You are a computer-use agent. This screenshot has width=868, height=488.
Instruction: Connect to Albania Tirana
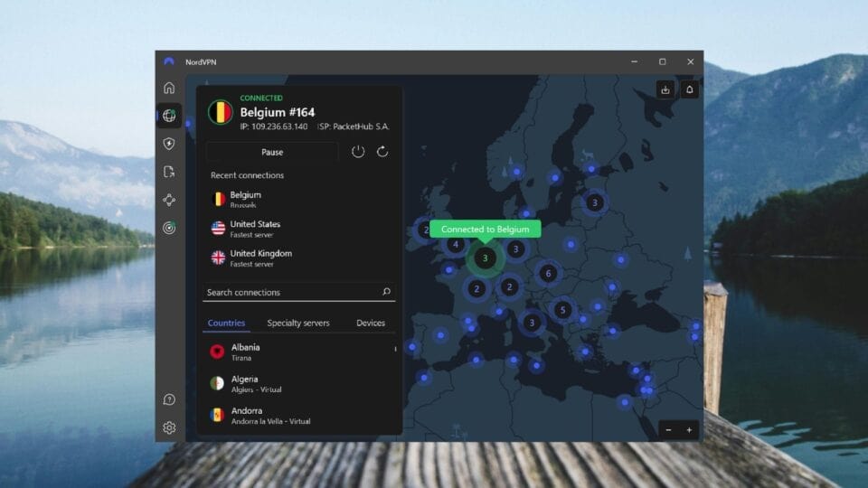tap(299, 352)
